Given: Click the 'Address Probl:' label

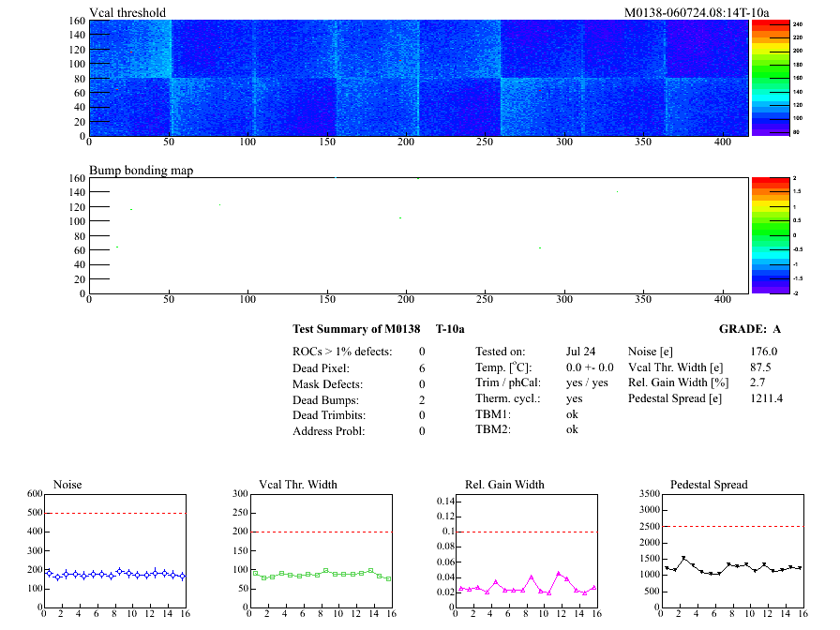Looking at the screenshot, I should 328,431.
